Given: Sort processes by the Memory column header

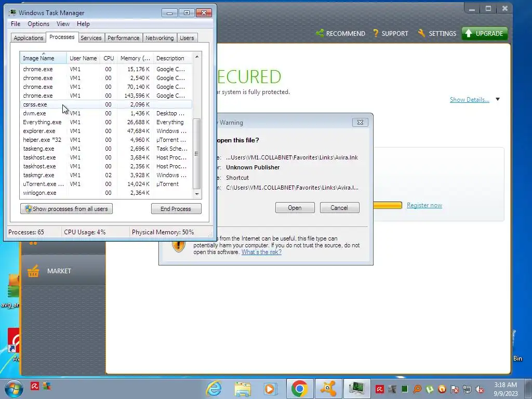Looking at the screenshot, I should [x=135, y=58].
